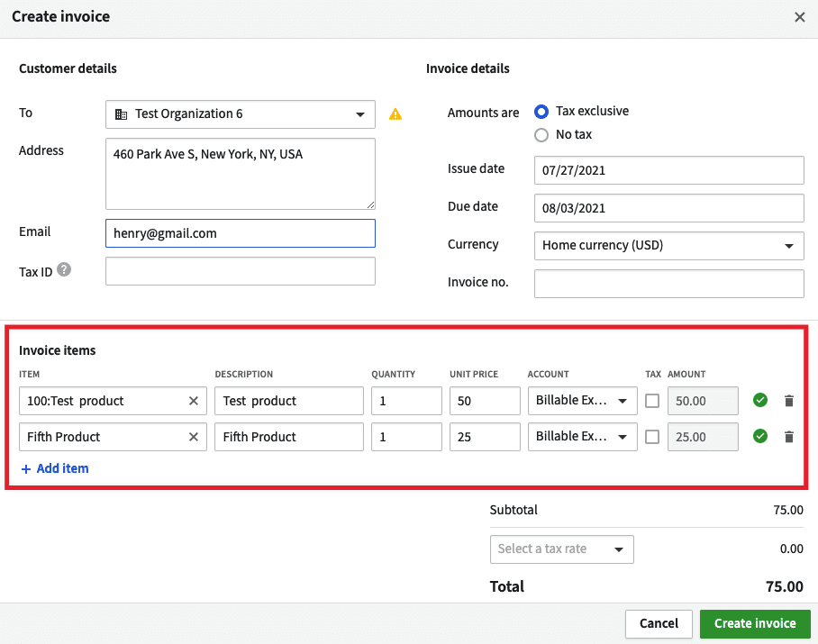This screenshot has height=644, width=818.
Task: Enable tax checkbox for Fifth Product row
Action: click(x=652, y=437)
